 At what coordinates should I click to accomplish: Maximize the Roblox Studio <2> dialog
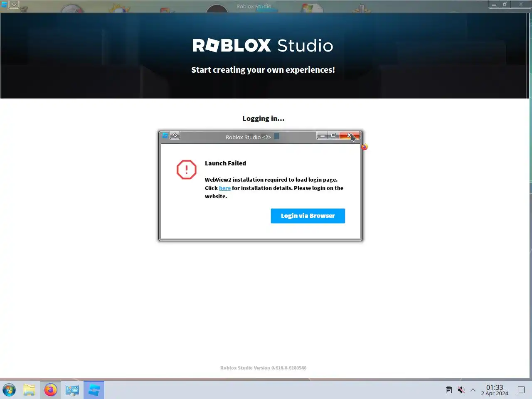[x=333, y=135]
